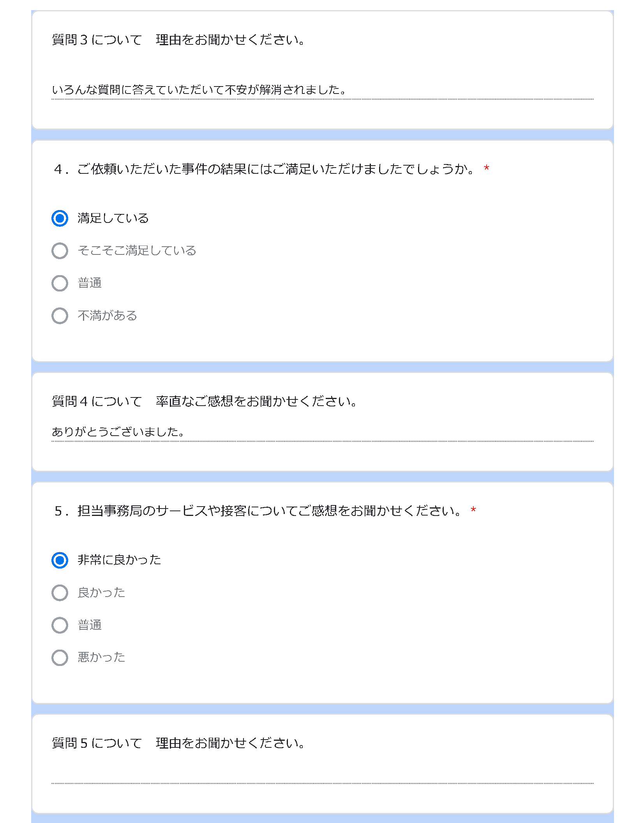Screen dimensions: 644x823
Task: Click the 不満がある label text
Action: pyautogui.click(x=108, y=316)
